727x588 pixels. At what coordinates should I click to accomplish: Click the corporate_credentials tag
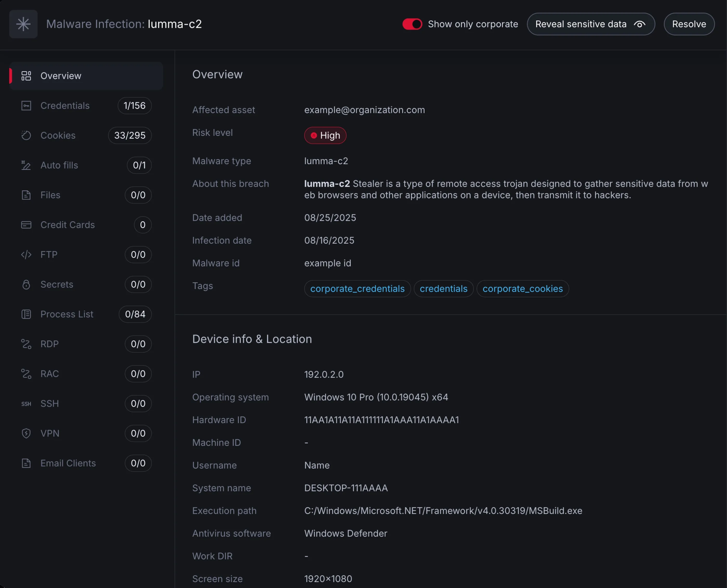coord(357,289)
